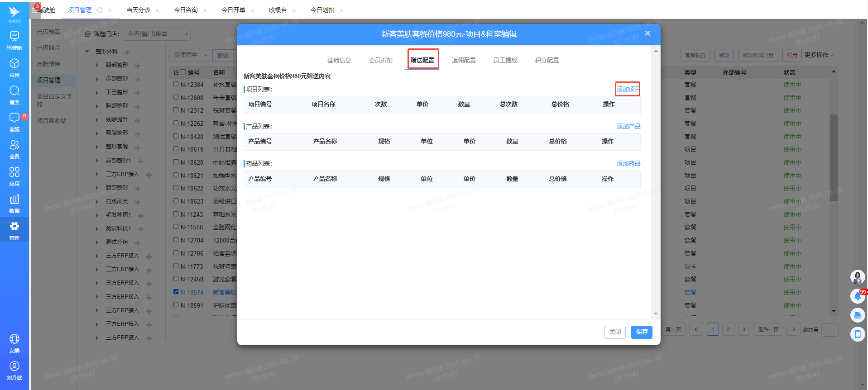Switch to the 员工提成 tab
868x390 pixels.
click(x=505, y=60)
